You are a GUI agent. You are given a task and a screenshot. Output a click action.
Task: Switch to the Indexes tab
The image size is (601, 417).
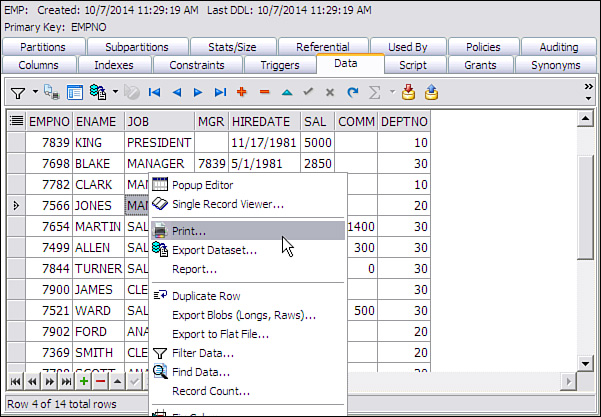tap(113, 65)
